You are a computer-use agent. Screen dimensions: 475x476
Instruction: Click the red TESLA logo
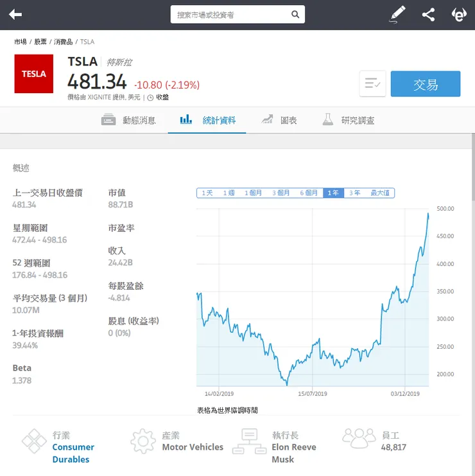tap(33, 74)
